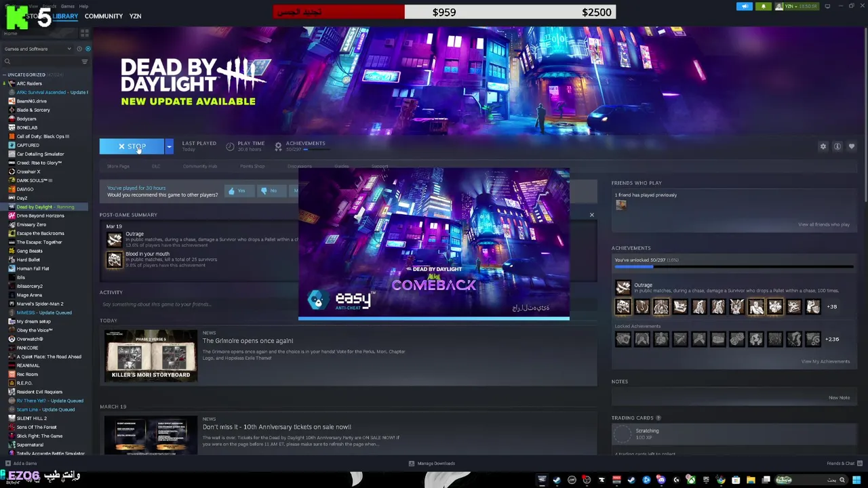Click the Outrage achievement icon in summary
Viewport: 868px width, 488px height.
pyautogui.click(x=114, y=239)
